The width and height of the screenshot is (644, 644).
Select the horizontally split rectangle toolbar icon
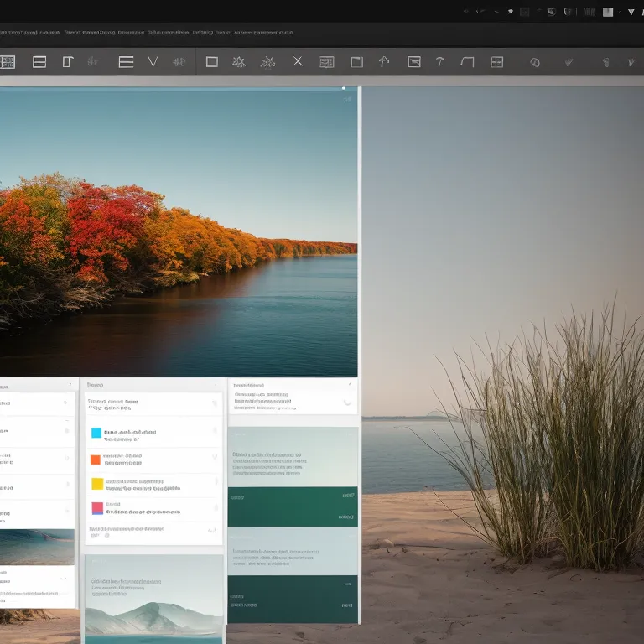[39, 61]
